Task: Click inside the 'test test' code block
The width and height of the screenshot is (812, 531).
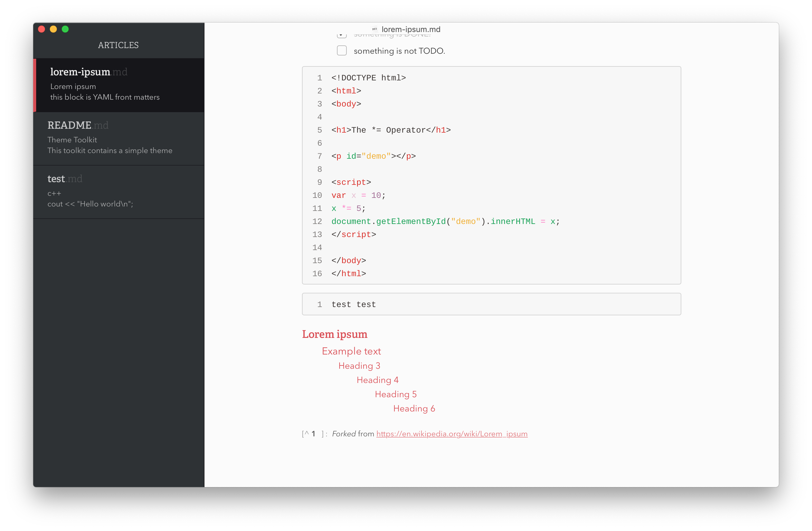Action: (354, 304)
